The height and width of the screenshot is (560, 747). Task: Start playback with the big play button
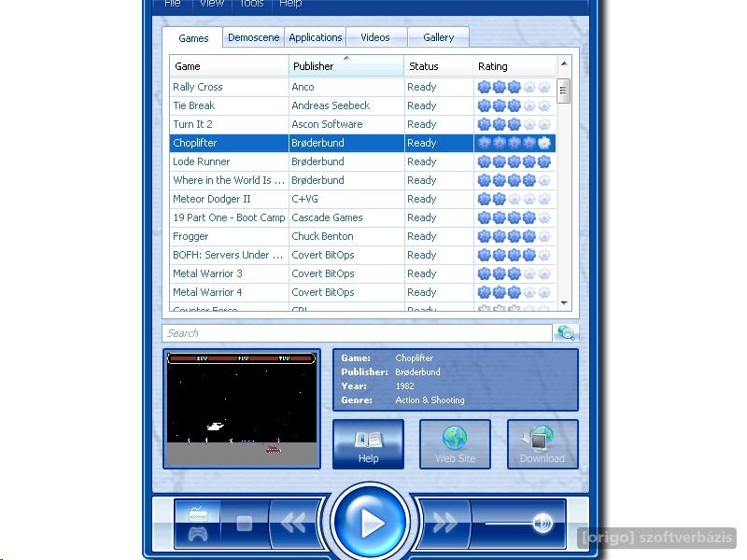click(370, 523)
